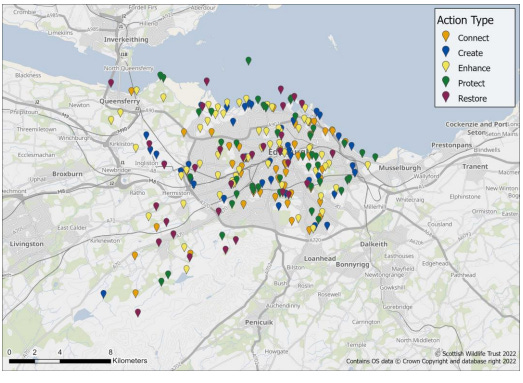This screenshot has width=523, height=383.
Task: Click the Tranent place label
Action: (x=475, y=166)
